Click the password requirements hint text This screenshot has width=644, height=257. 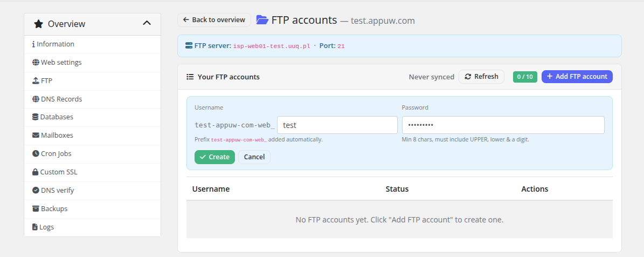tap(465, 139)
